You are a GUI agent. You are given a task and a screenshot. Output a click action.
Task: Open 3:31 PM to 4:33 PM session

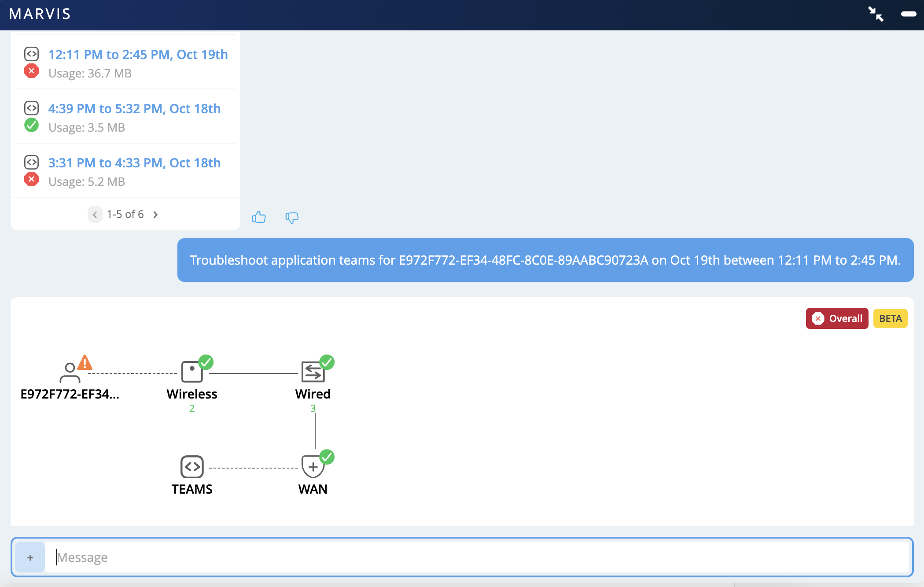click(x=134, y=163)
